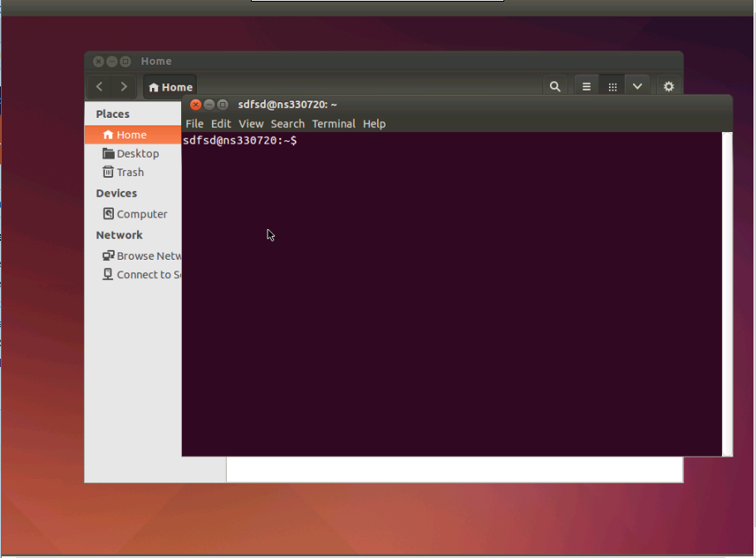Go forward using the right arrow button
The image size is (756, 558).
tap(124, 86)
